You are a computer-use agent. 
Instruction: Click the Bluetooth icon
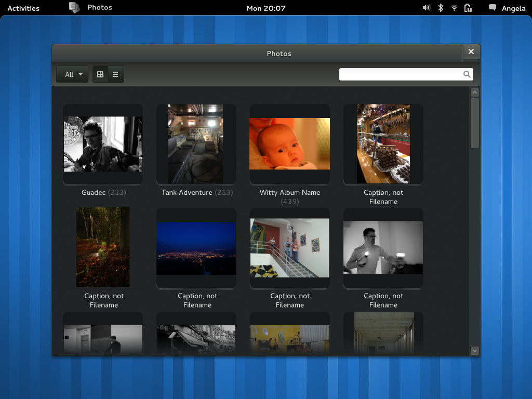click(440, 7)
